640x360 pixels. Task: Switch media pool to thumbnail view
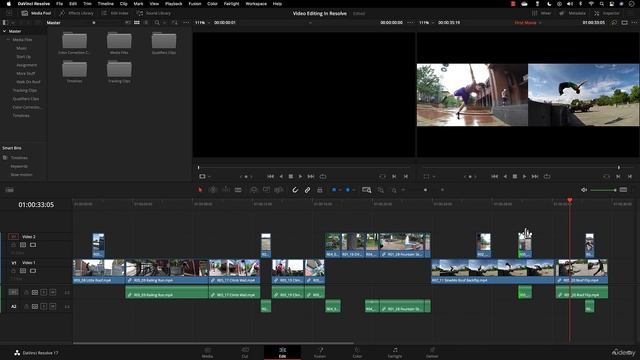click(x=137, y=22)
